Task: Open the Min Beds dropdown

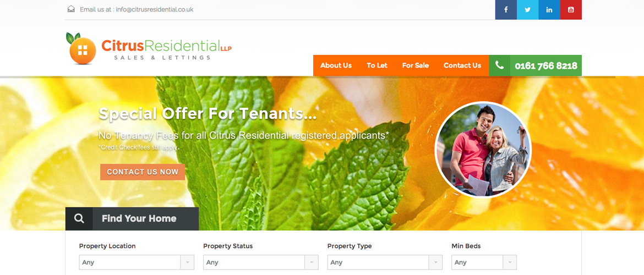Action: pyautogui.click(x=484, y=262)
